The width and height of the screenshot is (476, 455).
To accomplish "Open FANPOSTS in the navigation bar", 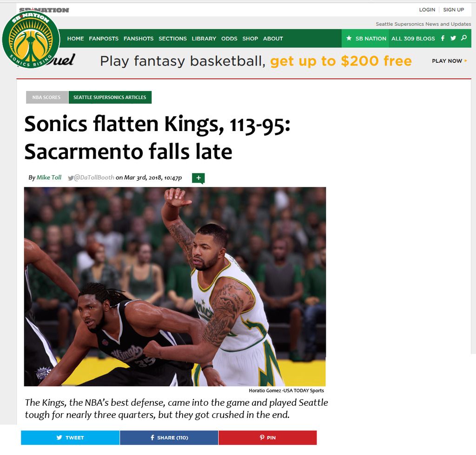I will (104, 39).
